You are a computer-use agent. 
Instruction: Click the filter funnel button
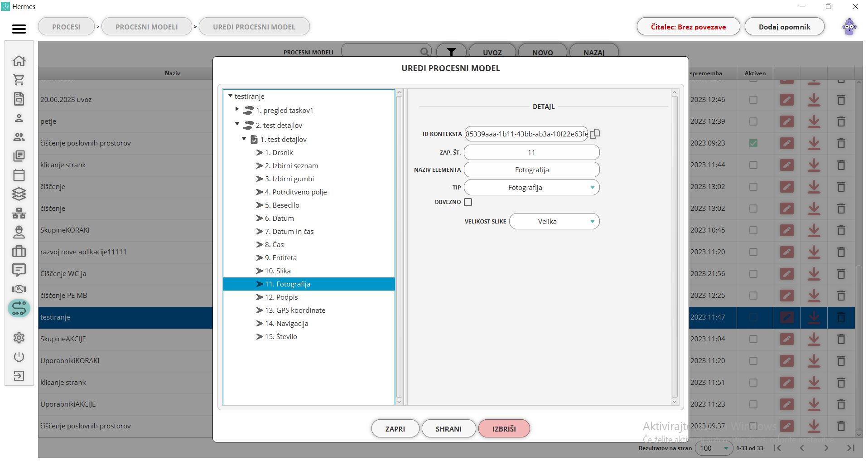pyautogui.click(x=451, y=52)
